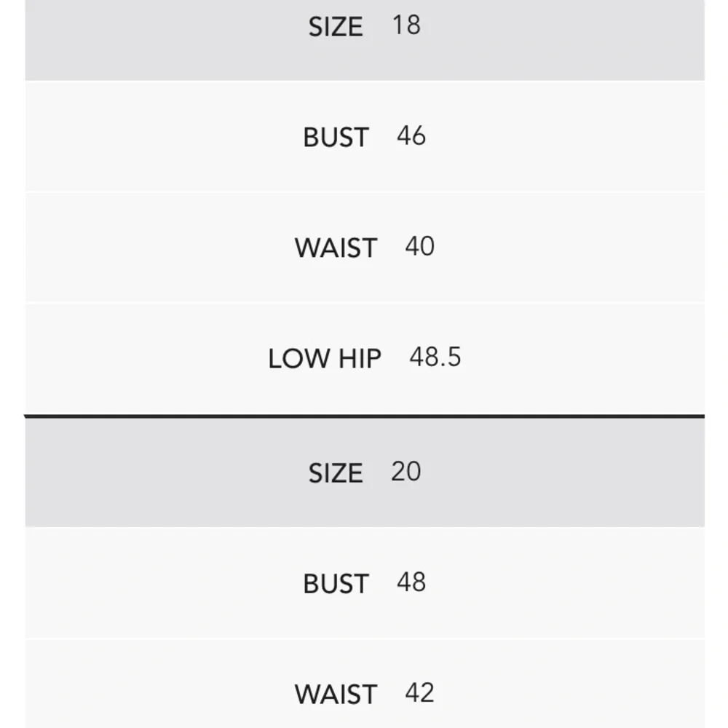728x728 pixels.
Task: Select the size value 18
Action: (406, 25)
